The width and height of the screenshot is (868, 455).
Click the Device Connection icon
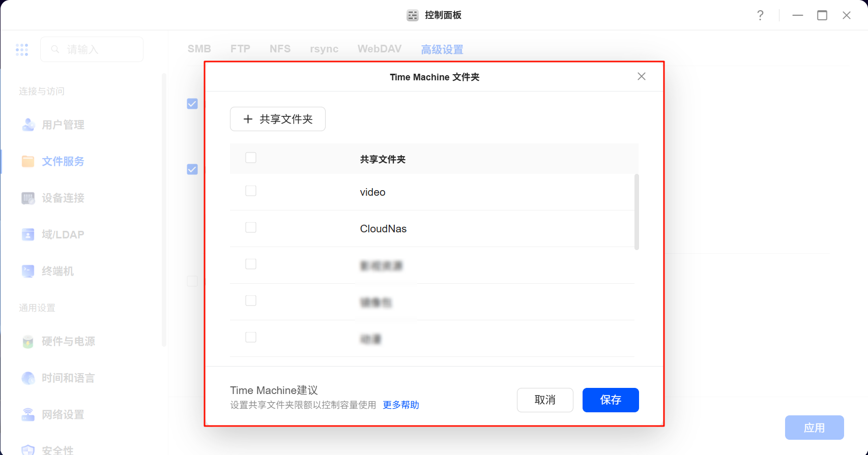tap(28, 198)
